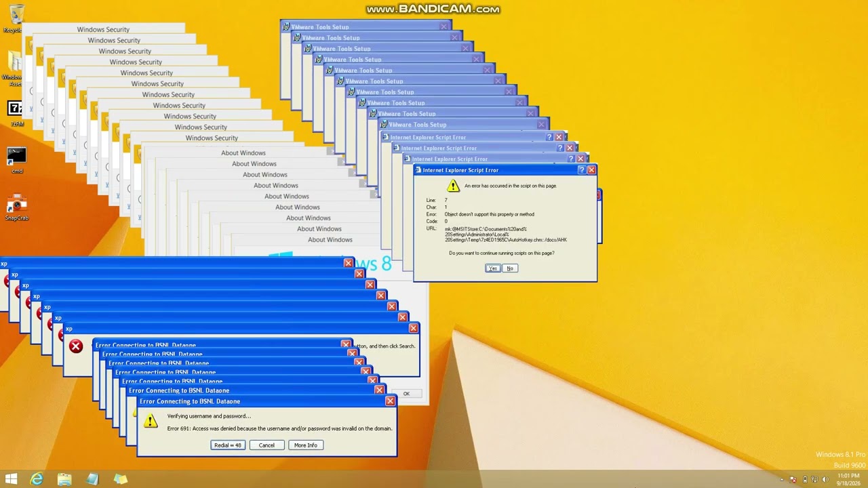Click the help question mark in front Script Error dialog
Screen dimensions: 868x488
click(x=581, y=170)
